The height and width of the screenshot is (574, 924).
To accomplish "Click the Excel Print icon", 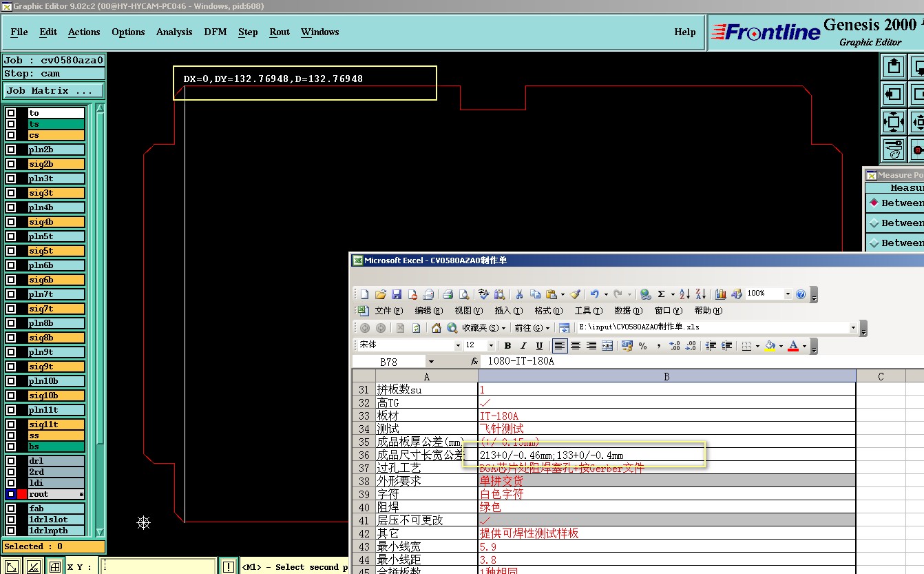I will (448, 294).
